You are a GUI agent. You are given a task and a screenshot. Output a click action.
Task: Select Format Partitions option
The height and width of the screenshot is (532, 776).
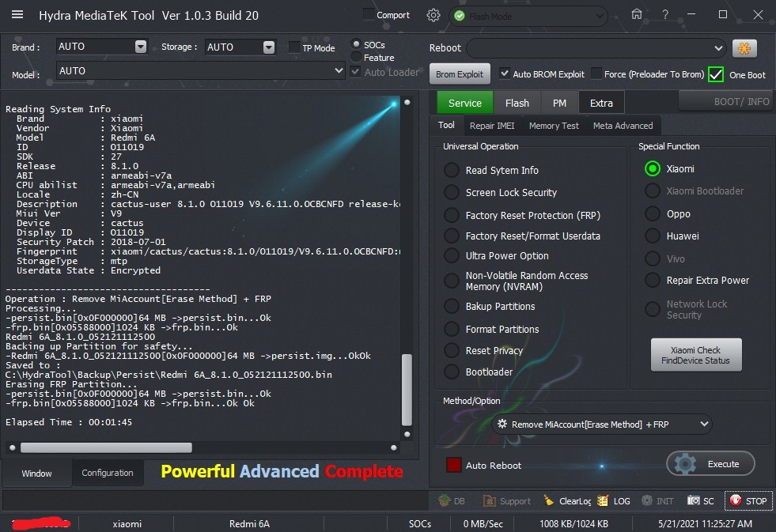(452, 329)
